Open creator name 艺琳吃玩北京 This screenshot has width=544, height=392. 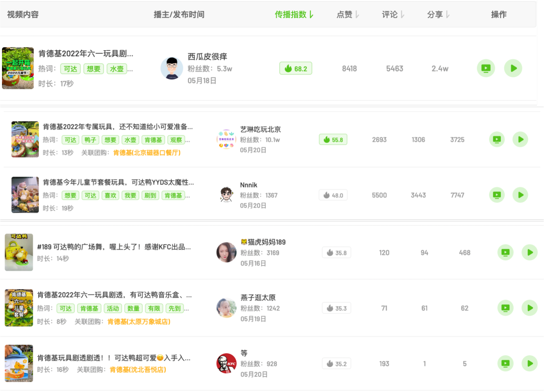click(x=260, y=129)
